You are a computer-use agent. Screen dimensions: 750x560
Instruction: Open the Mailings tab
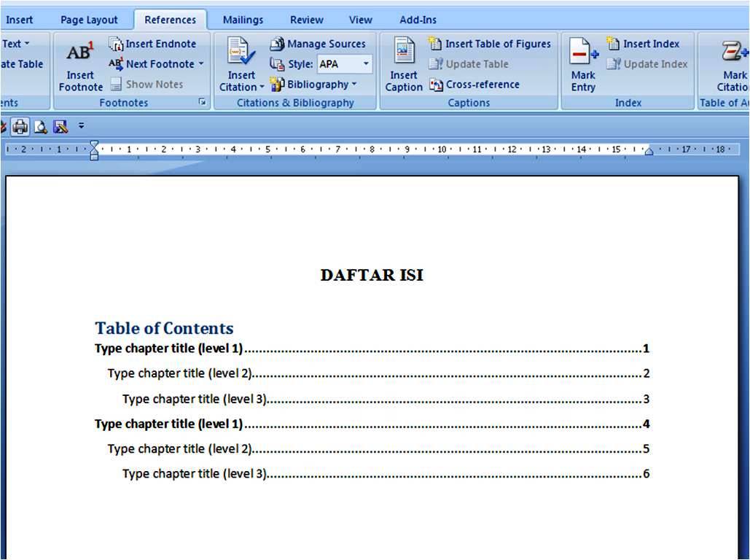[x=243, y=20]
